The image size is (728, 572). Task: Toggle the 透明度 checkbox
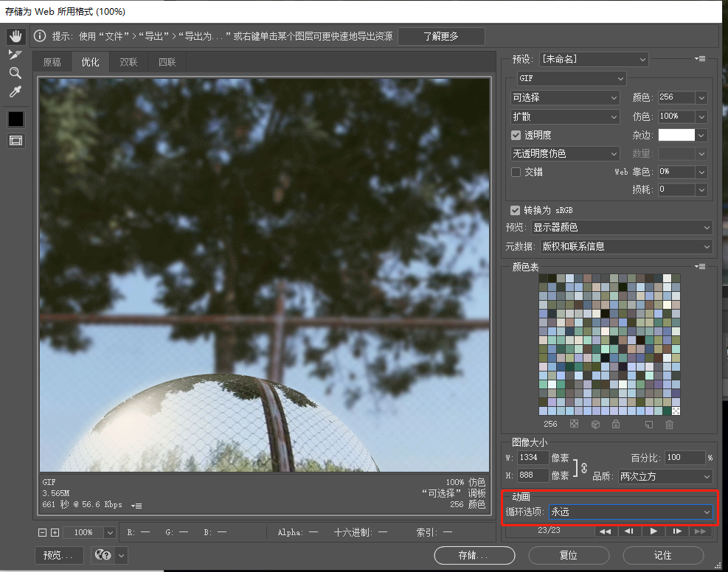(516, 135)
